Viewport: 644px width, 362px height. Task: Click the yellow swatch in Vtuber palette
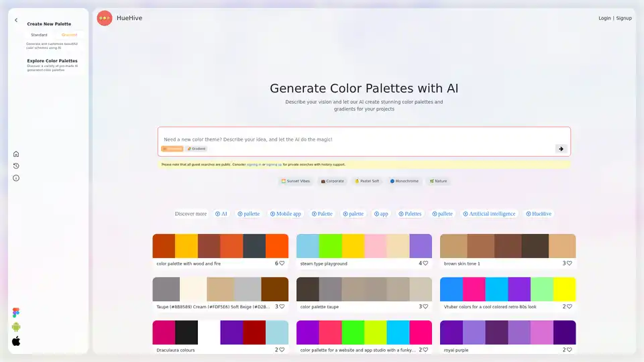pos(565,289)
